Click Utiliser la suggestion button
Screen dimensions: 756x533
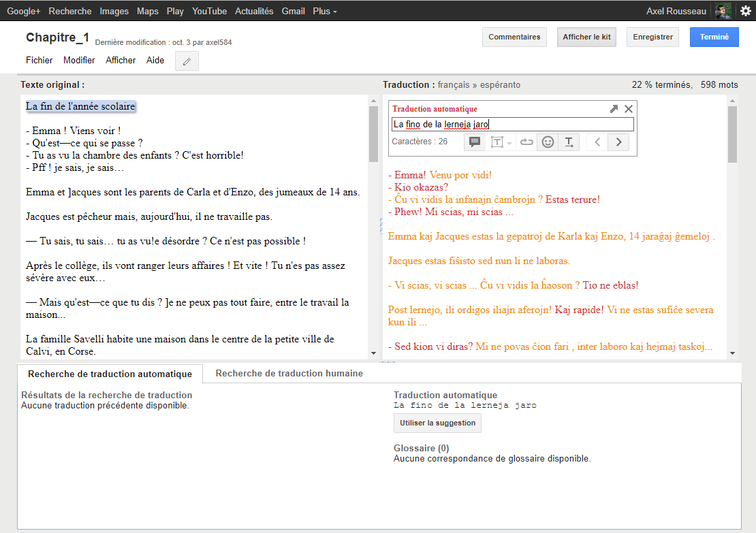pos(437,423)
